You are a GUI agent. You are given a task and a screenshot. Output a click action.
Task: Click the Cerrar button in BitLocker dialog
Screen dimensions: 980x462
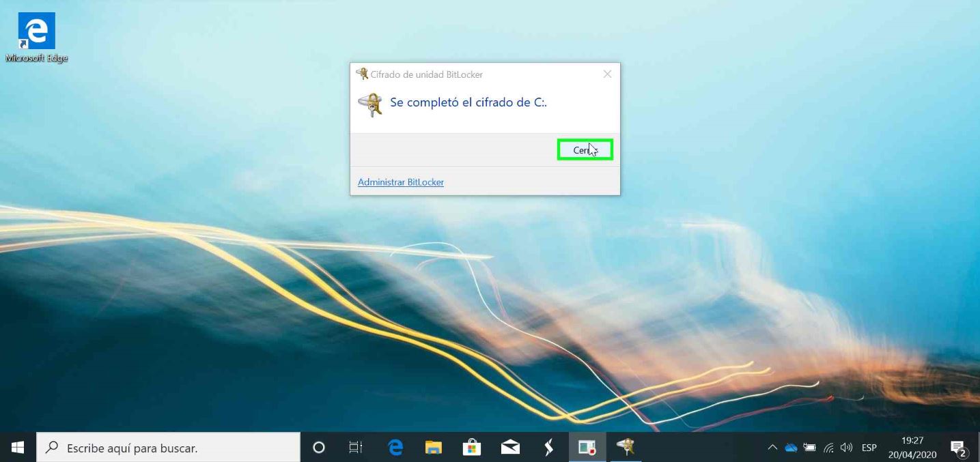click(585, 149)
